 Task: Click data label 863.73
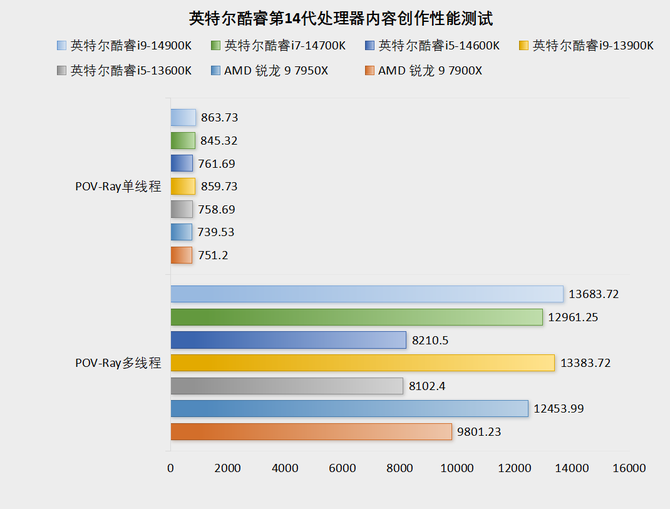coord(220,118)
